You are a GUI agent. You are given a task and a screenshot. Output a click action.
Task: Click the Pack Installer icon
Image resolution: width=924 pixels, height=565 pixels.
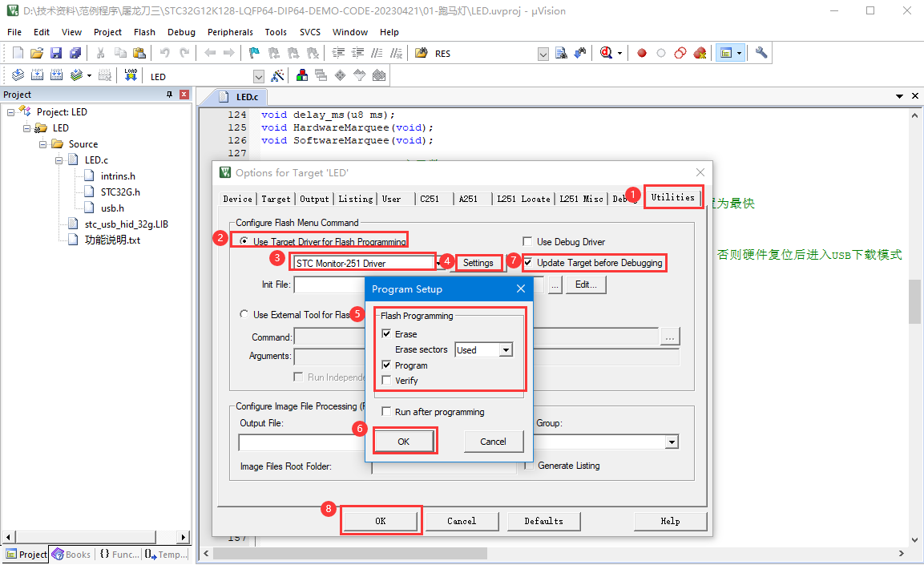pyautogui.click(x=379, y=75)
